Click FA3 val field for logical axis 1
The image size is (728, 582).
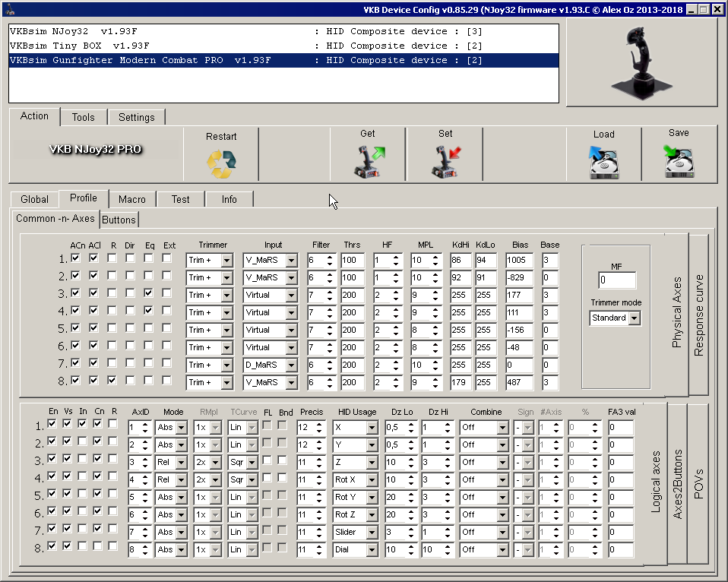[621, 428]
